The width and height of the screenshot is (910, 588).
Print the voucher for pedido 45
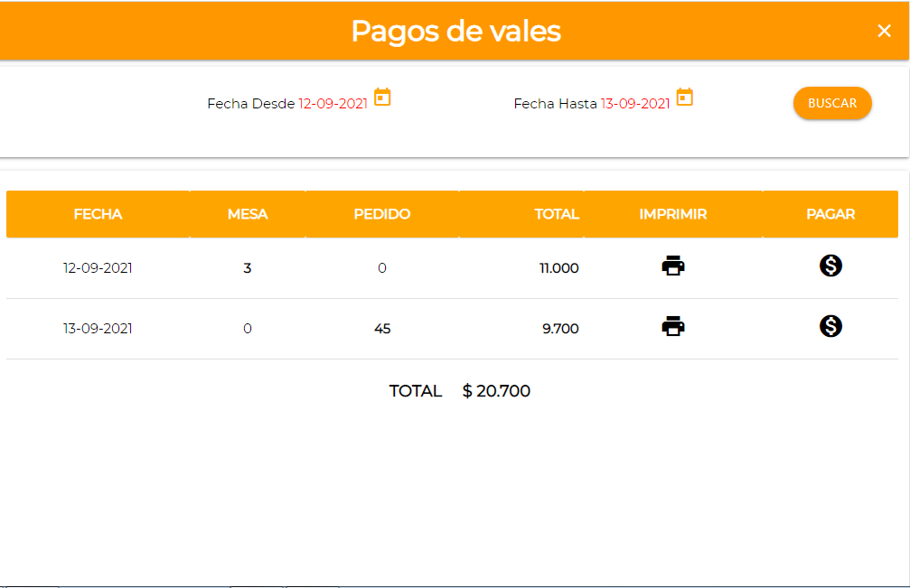[x=673, y=326]
